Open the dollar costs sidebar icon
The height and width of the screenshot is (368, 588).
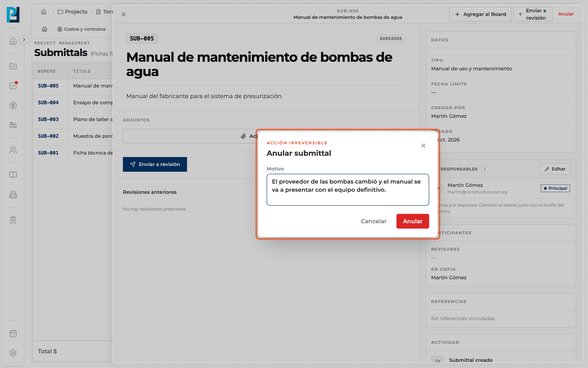(x=13, y=105)
